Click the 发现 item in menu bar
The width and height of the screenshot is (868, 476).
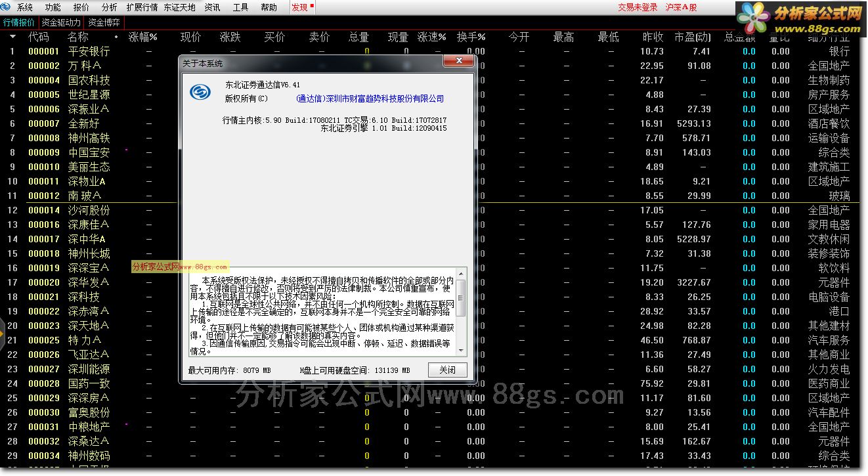coord(299,8)
